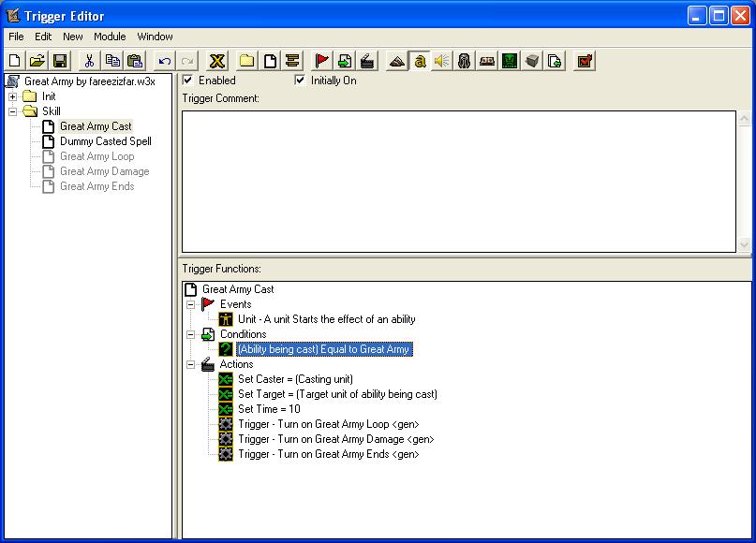
Task: Select the 'Set Time = 10' action
Action: (x=269, y=409)
